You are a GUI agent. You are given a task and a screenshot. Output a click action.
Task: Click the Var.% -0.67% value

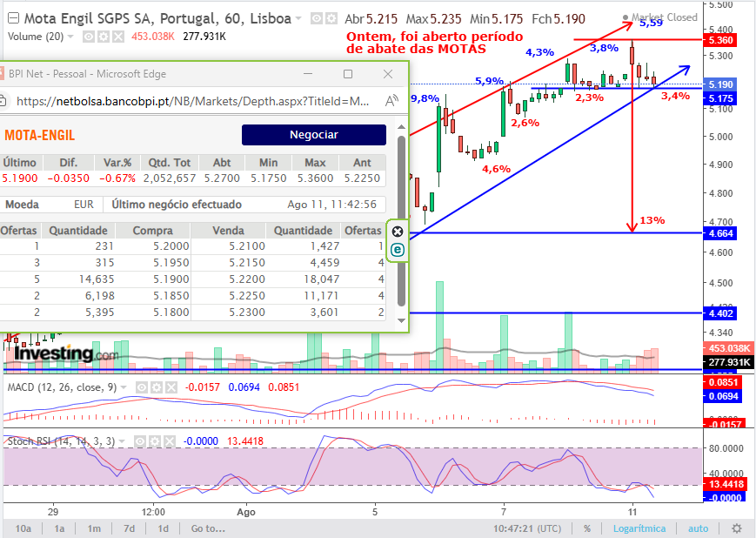click(x=117, y=178)
